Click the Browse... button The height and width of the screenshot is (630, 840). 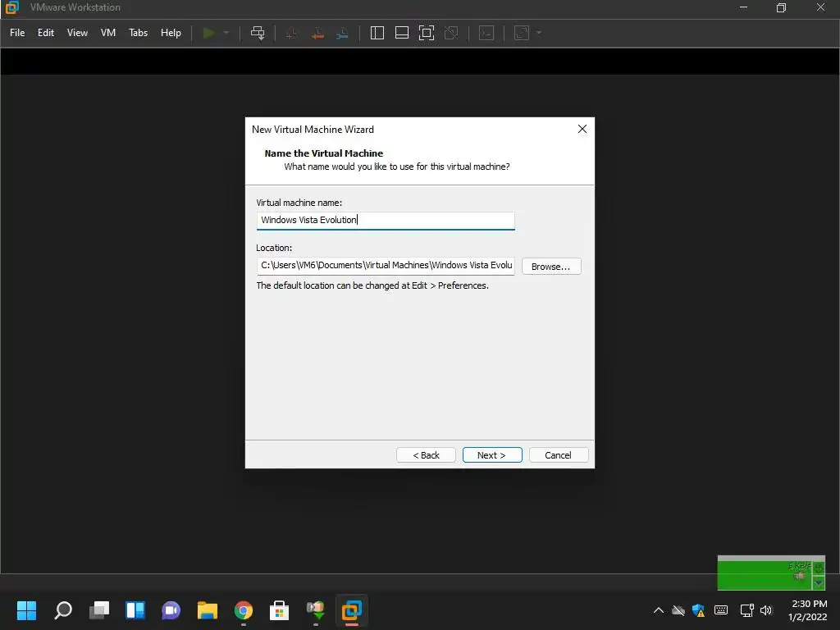coord(551,267)
